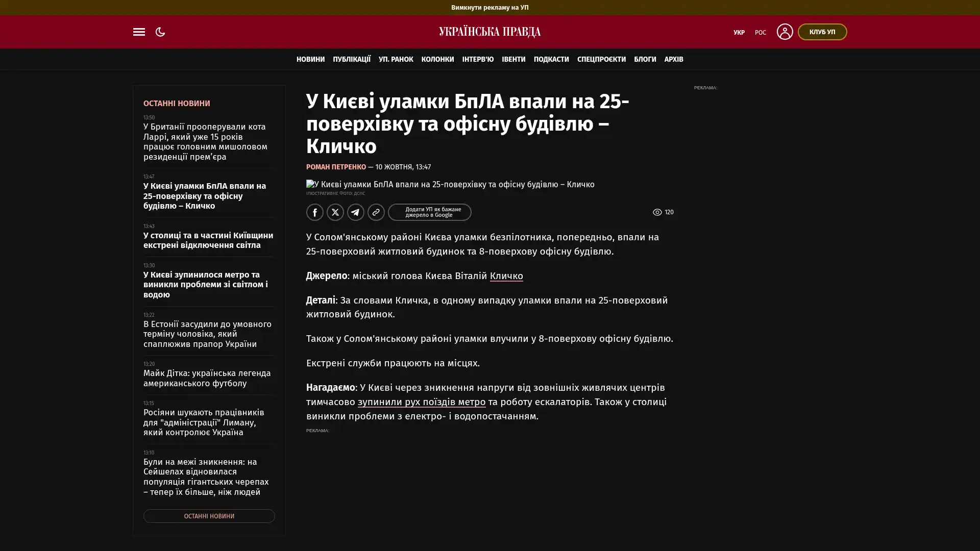The image size is (980, 551).
Task: Open news about Лиман 'адміністрації' workers
Action: coord(204,422)
